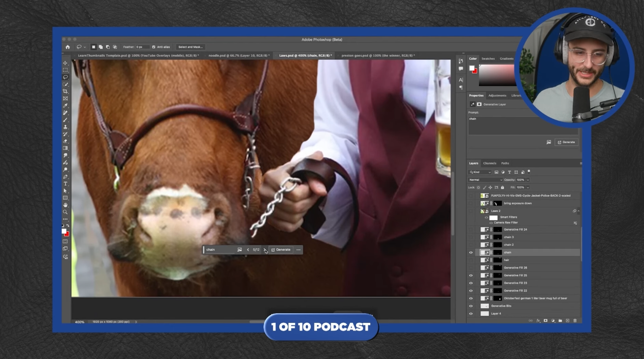
Task: Open the layer blend mode dropdown
Action: (x=485, y=180)
